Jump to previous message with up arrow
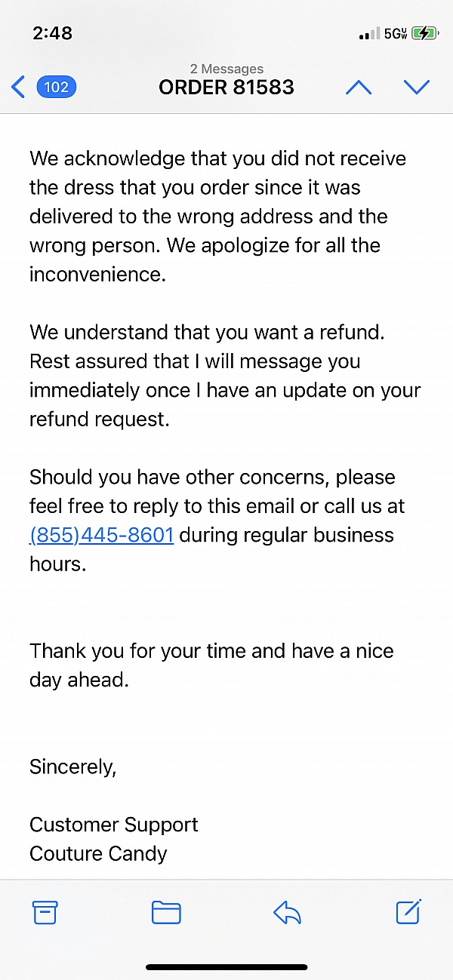Viewport: 453px width, 980px height. 359,88
